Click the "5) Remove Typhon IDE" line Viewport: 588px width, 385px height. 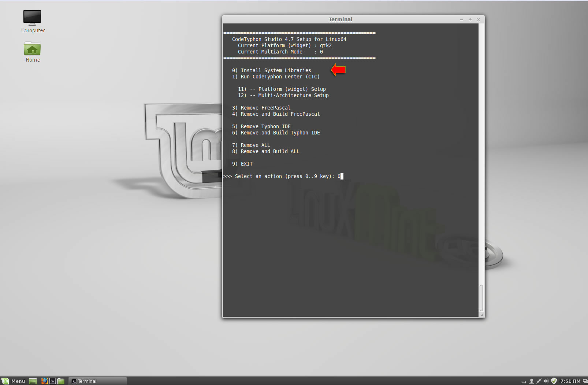point(261,126)
